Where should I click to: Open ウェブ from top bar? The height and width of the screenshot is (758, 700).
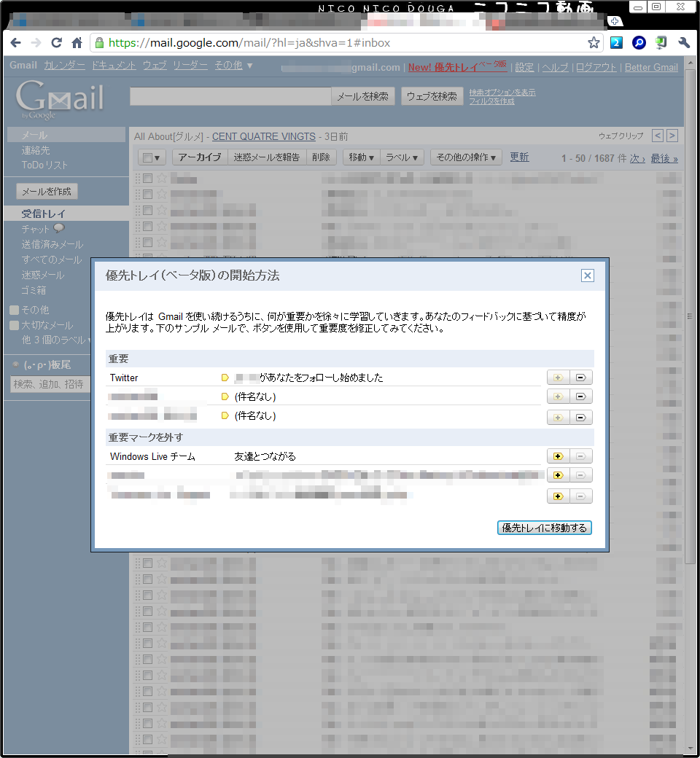(155, 66)
